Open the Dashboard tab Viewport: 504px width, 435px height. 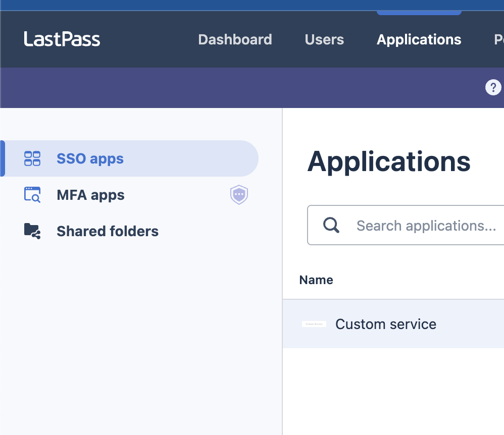click(x=235, y=39)
